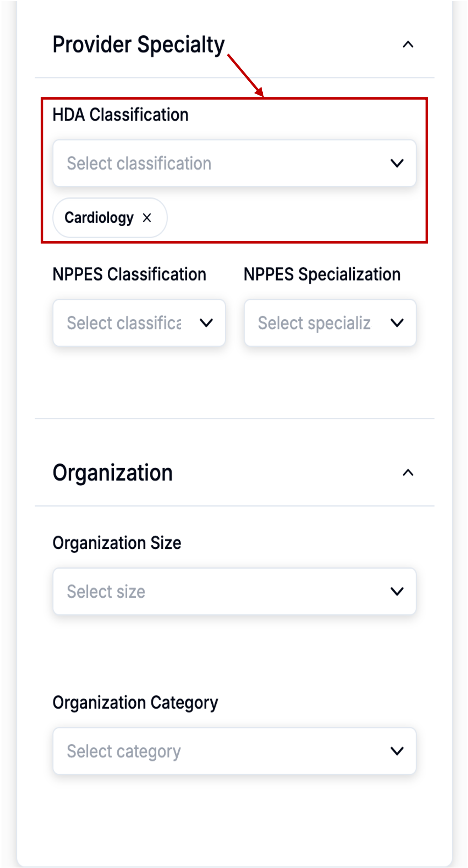Click the NPPES Classification dropdown arrow
Screen dimensions: 468x868
(x=206, y=323)
